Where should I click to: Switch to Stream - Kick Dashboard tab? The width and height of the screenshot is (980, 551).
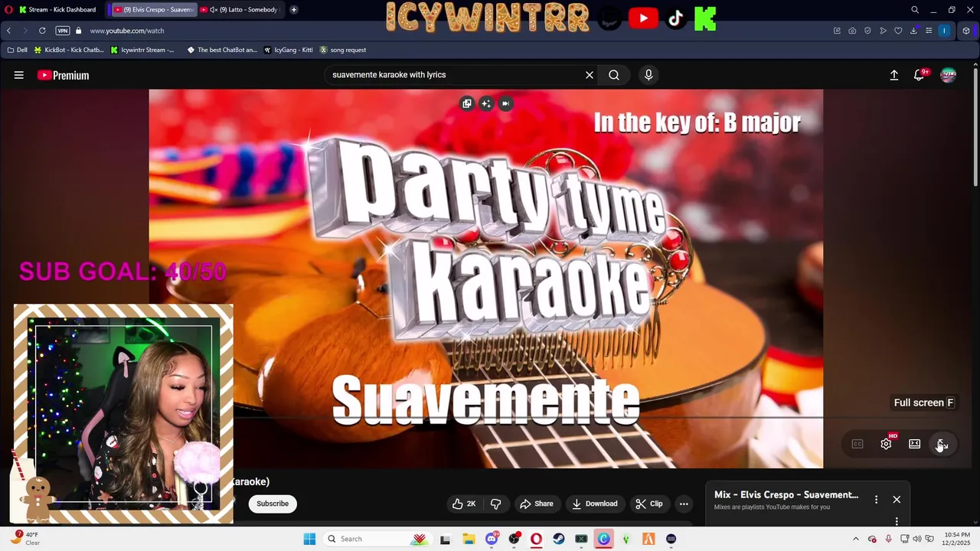pyautogui.click(x=58, y=10)
